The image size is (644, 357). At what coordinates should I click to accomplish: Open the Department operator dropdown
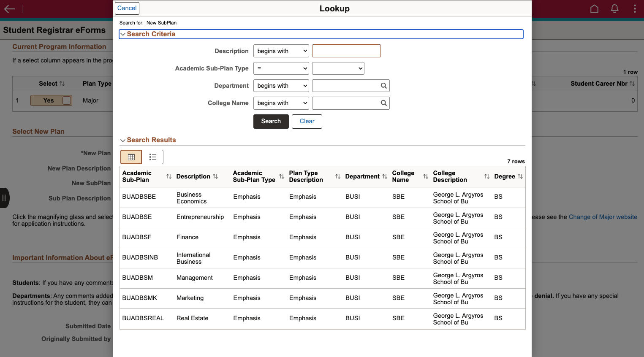click(x=281, y=86)
